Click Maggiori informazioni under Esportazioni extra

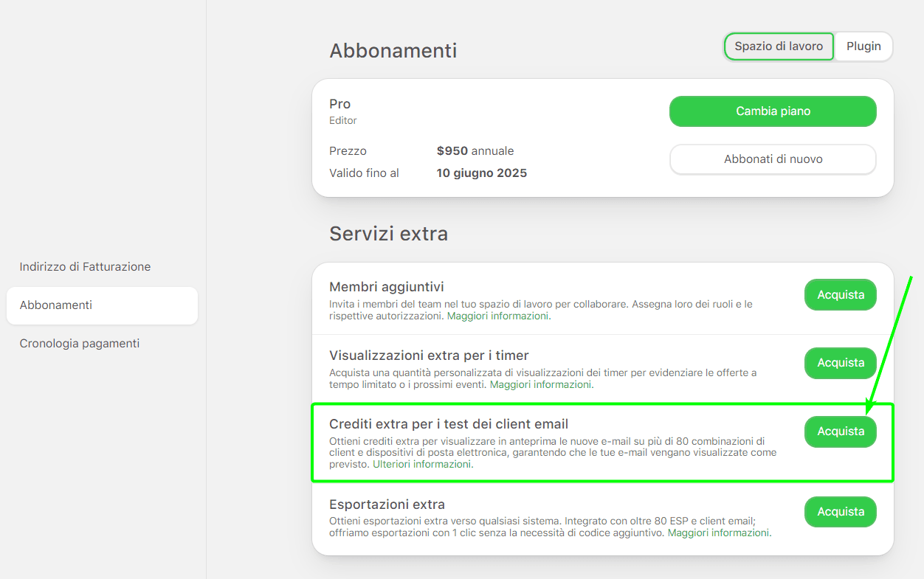719,532
